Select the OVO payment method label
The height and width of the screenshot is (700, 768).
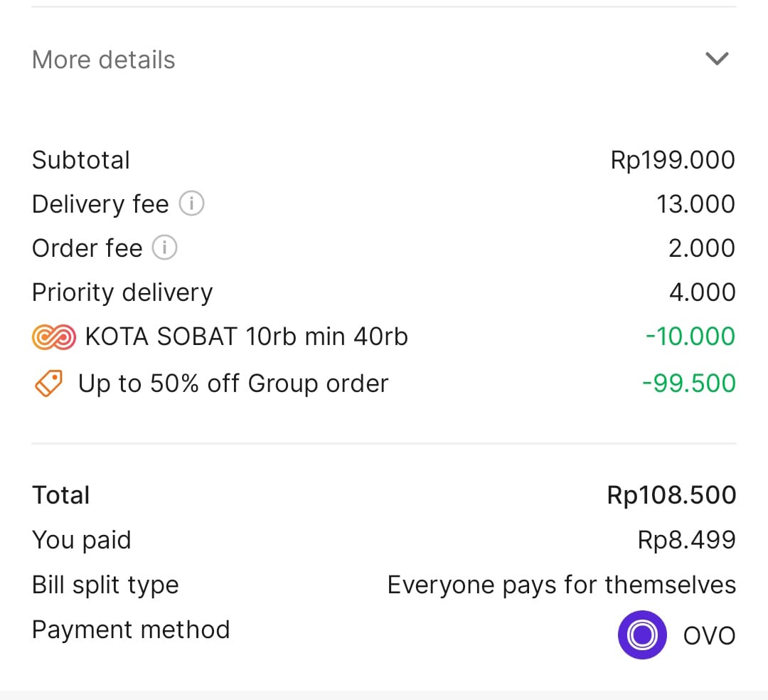tap(709, 635)
